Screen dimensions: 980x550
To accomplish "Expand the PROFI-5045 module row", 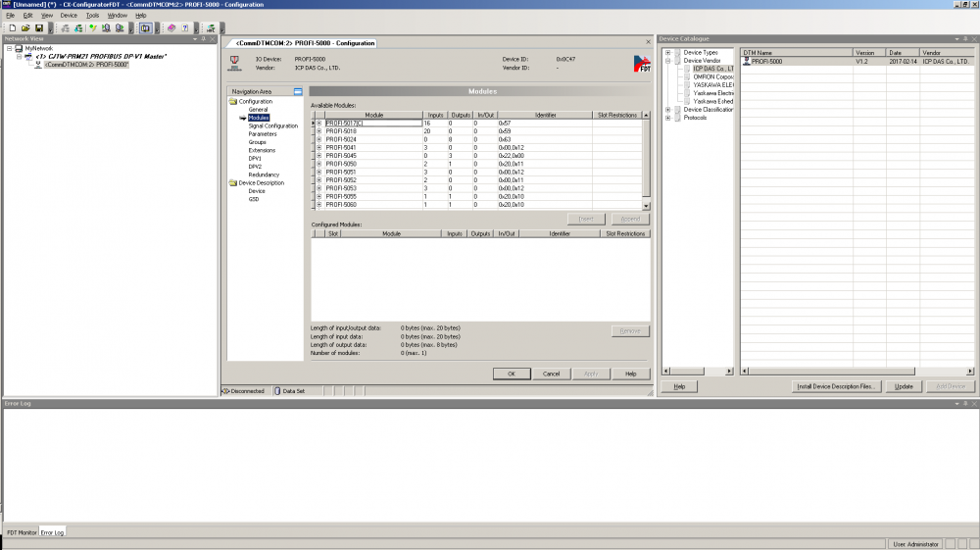I will [x=318, y=156].
